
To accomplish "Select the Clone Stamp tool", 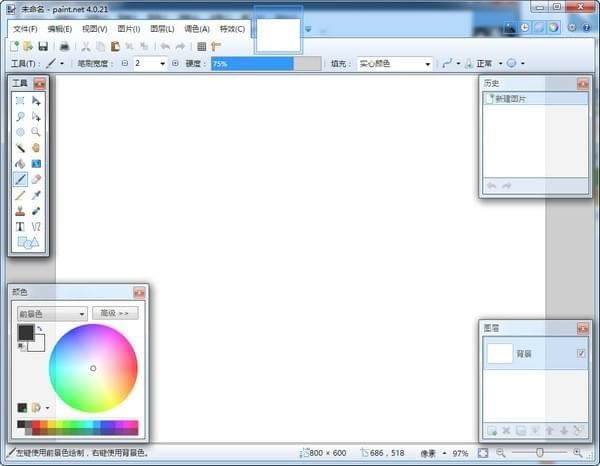I will (20, 211).
